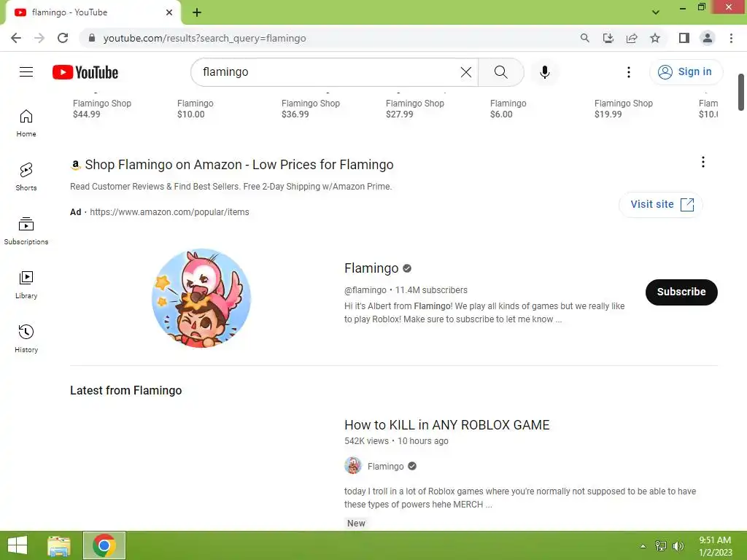Open the Amazon ad options menu

(703, 162)
